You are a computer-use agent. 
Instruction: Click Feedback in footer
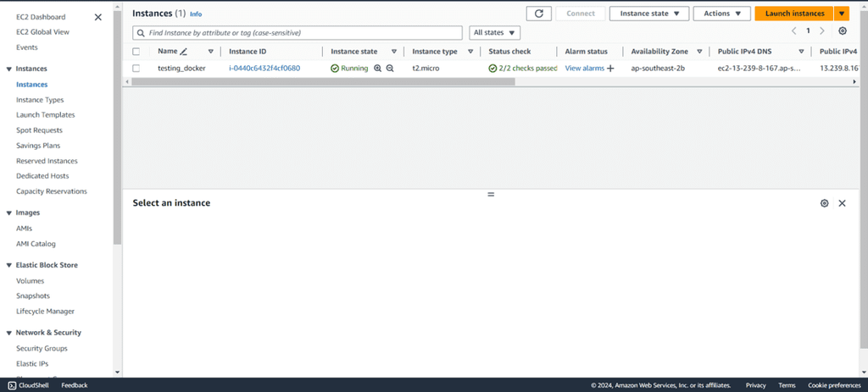point(75,385)
